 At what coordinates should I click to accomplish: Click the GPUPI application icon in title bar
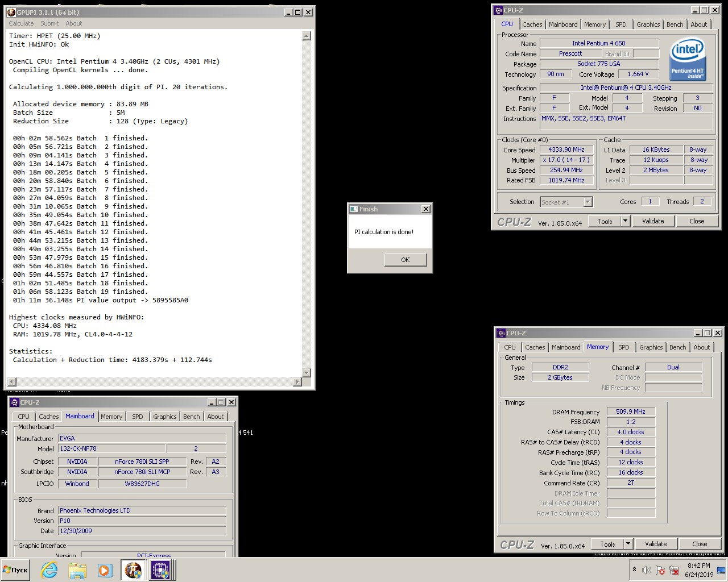(11, 12)
